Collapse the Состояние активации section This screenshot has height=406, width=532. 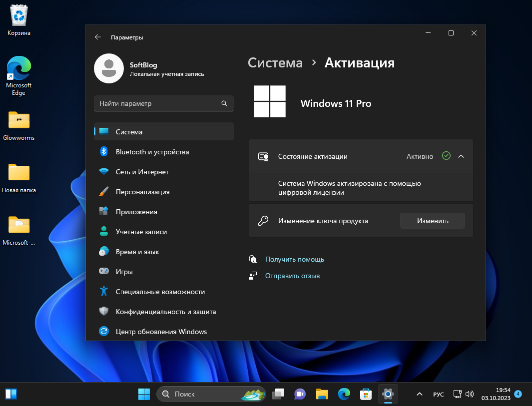click(x=461, y=156)
